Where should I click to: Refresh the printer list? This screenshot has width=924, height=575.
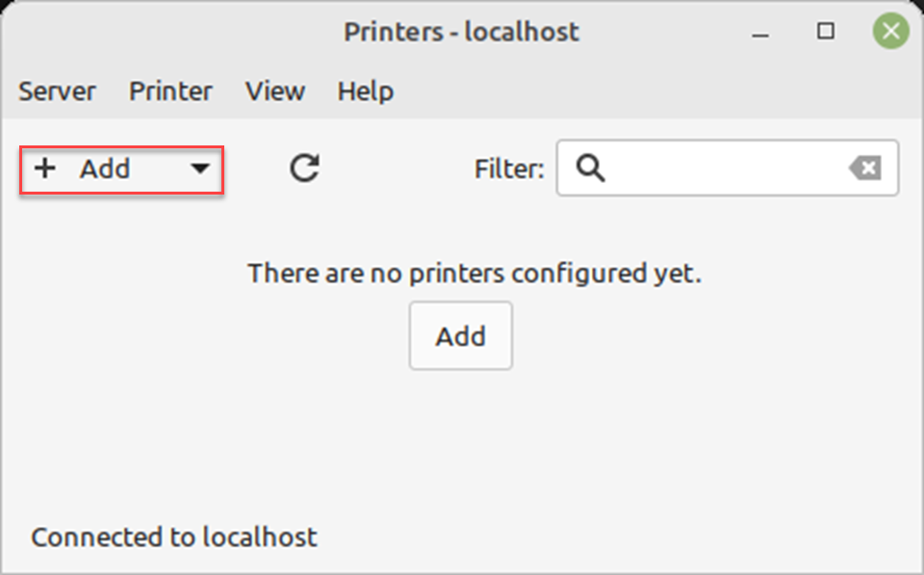(x=304, y=169)
